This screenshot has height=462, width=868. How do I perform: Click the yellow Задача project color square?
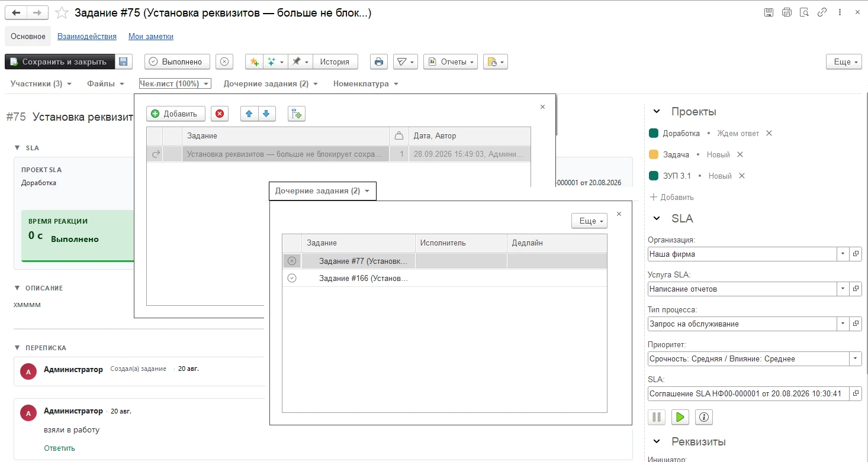654,154
